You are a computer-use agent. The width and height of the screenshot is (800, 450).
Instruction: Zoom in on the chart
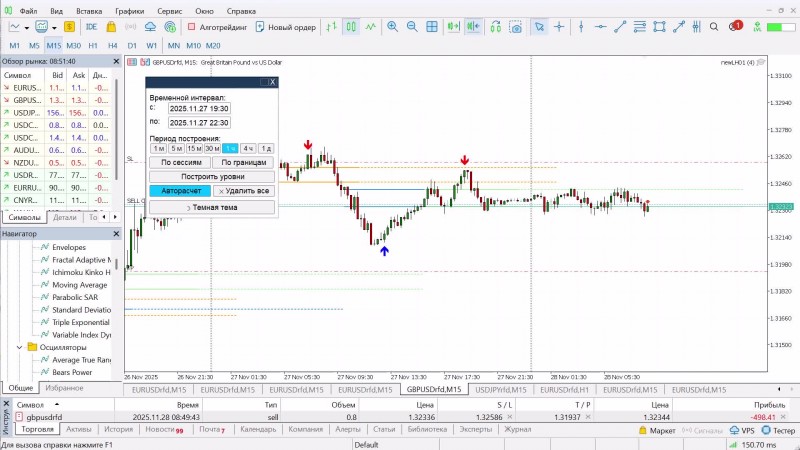(x=392, y=27)
